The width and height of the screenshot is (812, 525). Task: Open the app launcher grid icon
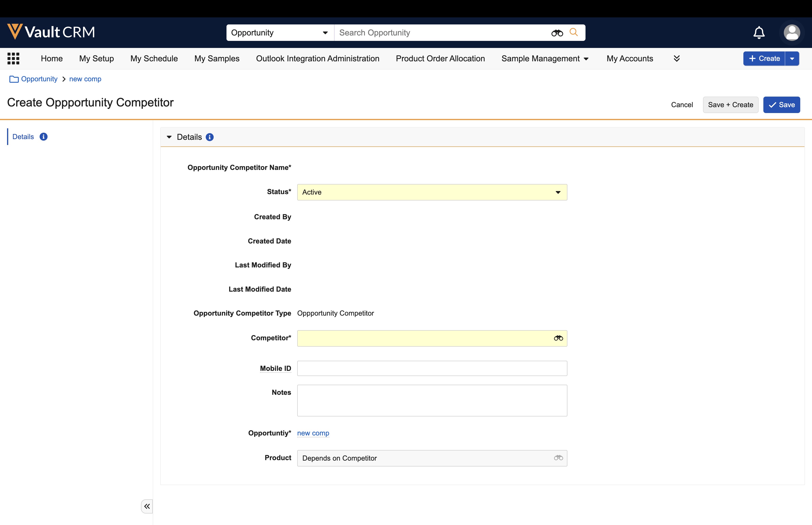pos(13,58)
